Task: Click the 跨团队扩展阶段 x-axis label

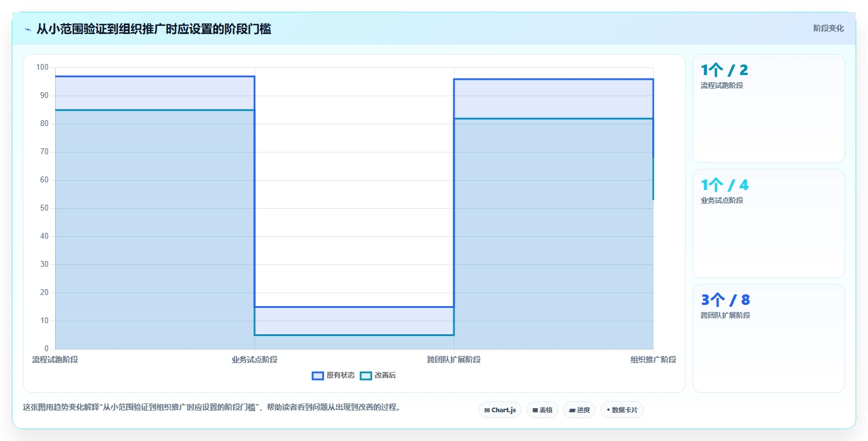Action: 454,359
